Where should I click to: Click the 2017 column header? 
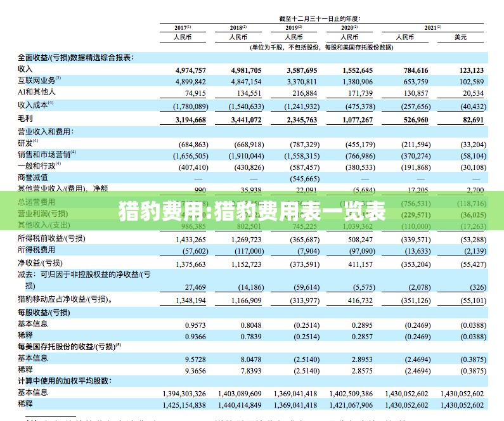coord(183,28)
